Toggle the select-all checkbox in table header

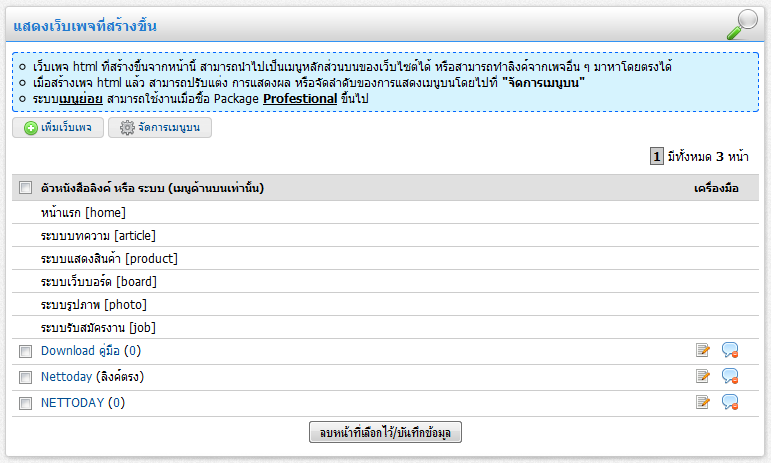click(x=25, y=188)
